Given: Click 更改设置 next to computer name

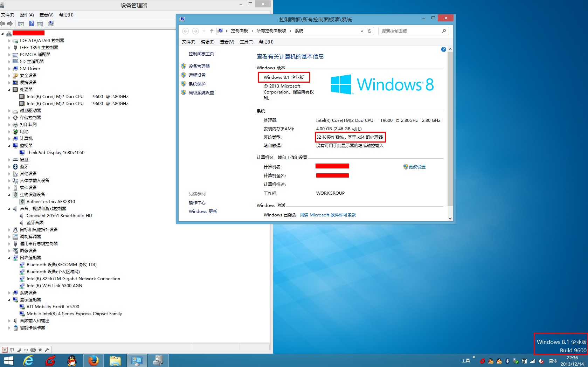Looking at the screenshot, I should pyautogui.click(x=417, y=167).
